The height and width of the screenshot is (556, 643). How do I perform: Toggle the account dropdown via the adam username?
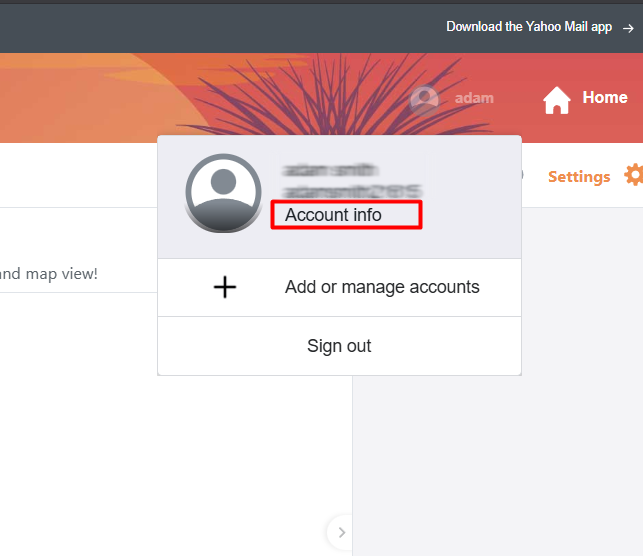coord(474,99)
